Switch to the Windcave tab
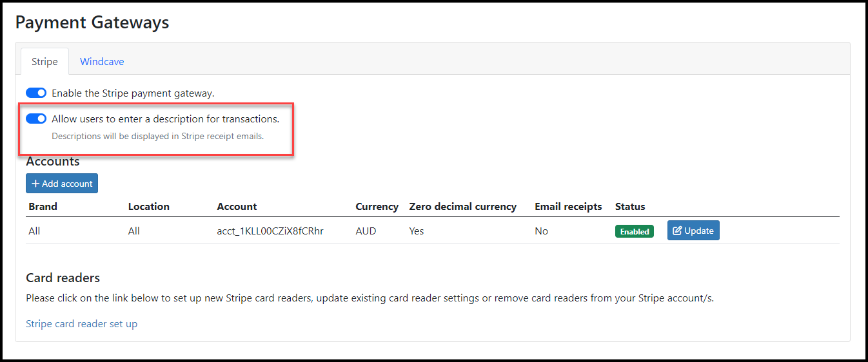This screenshot has height=362, width=868. tap(102, 62)
